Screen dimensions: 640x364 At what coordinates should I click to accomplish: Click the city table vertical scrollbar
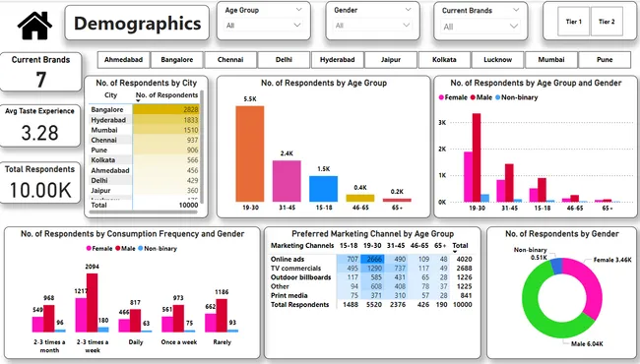[201, 147]
